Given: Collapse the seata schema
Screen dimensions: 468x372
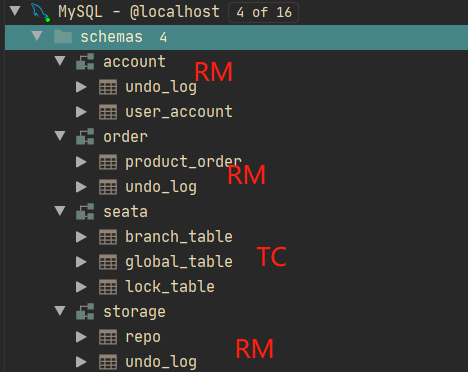Looking at the screenshot, I should [60, 211].
